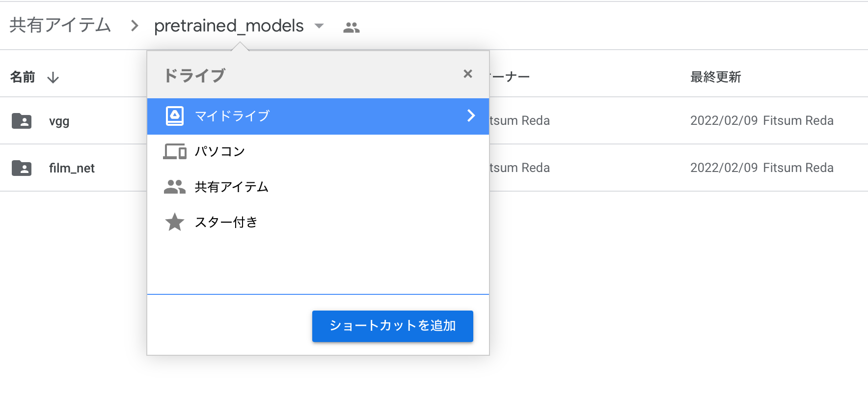Select パソコン in the drive list
This screenshot has width=868, height=400.
point(220,151)
